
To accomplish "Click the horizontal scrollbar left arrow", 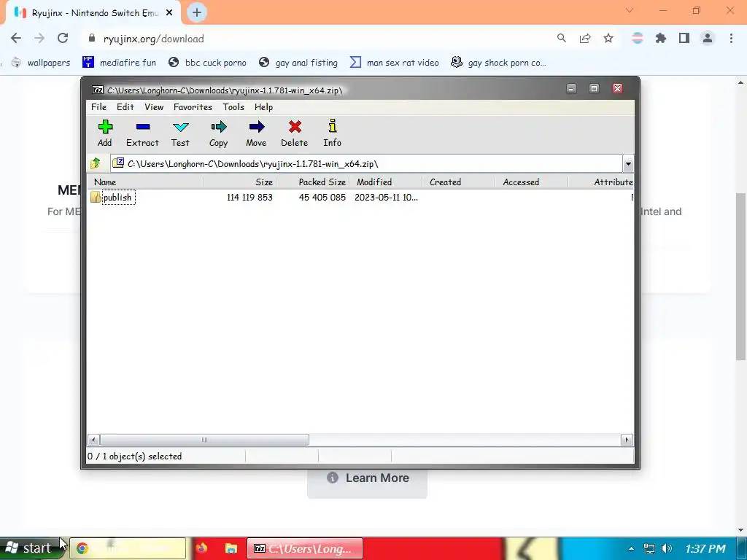I will pyautogui.click(x=93, y=440).
